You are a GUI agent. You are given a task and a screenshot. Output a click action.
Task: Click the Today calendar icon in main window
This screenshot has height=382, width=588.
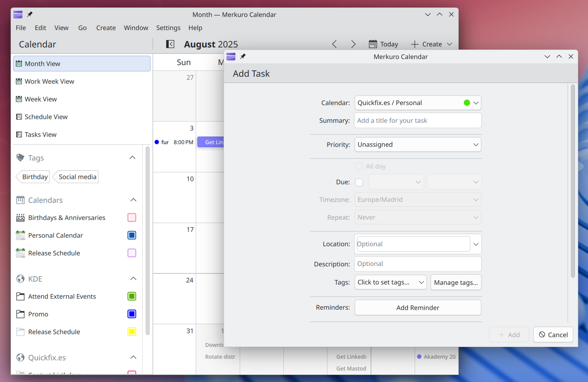373,44
